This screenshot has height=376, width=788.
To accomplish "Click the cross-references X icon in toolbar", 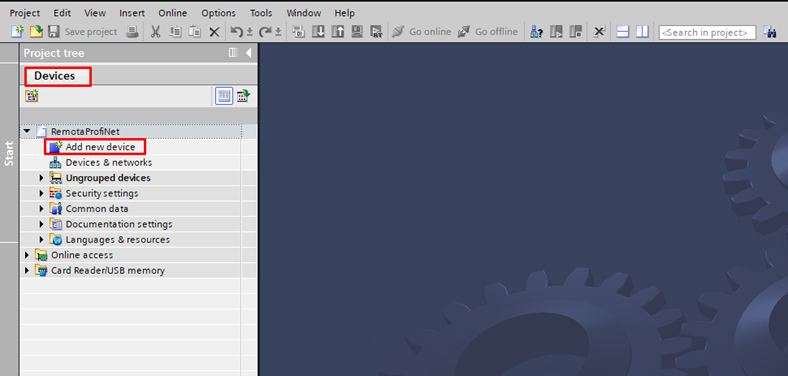I will click(599, 32).
